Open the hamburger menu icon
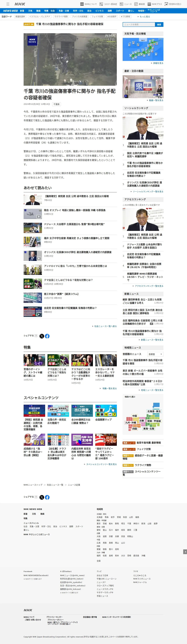Screen dimensions: 187x644 8,4
